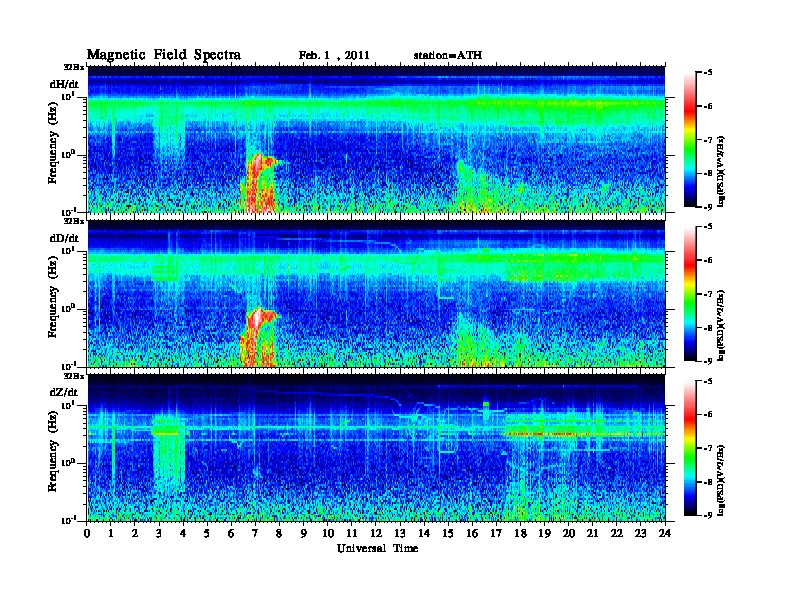Click the "-5" tick on dH/dt color bar
This screenshot has height=612, width=792.
click(x=708, y=73)
